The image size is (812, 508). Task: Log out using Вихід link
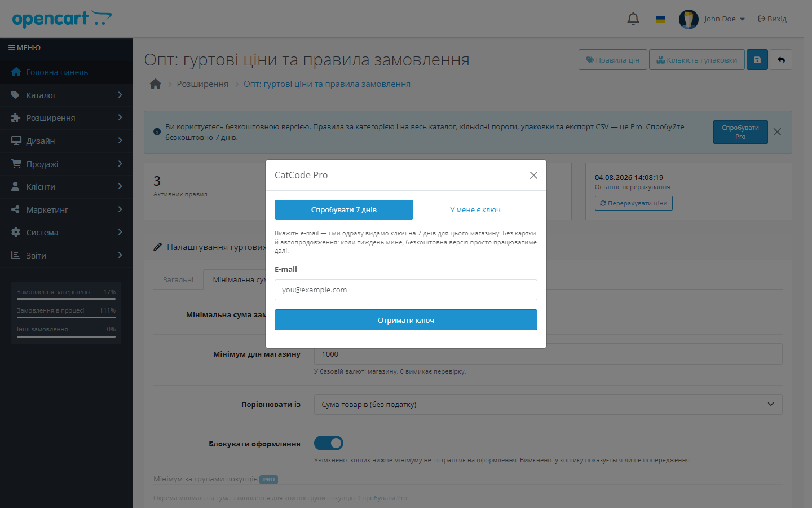click(x=772, y=19)
